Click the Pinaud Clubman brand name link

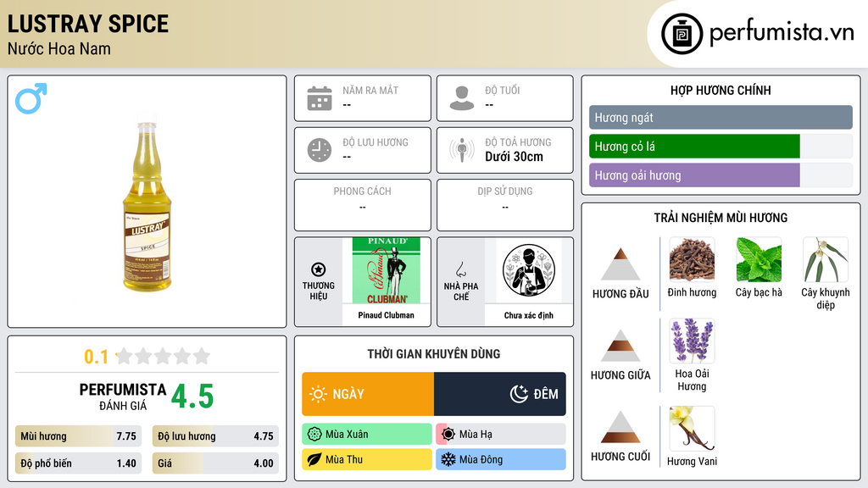(x=386, y=315)
